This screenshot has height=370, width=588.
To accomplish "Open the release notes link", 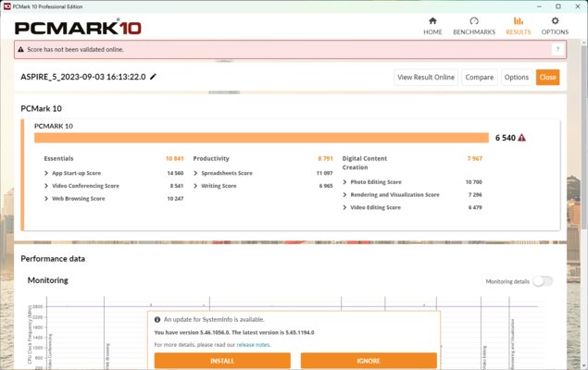I will pos(253,344).
